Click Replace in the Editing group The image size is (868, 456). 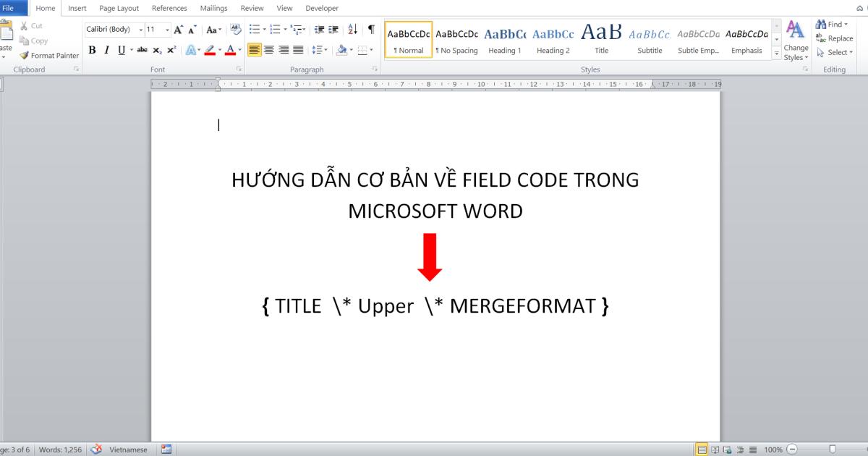[836, 38]
